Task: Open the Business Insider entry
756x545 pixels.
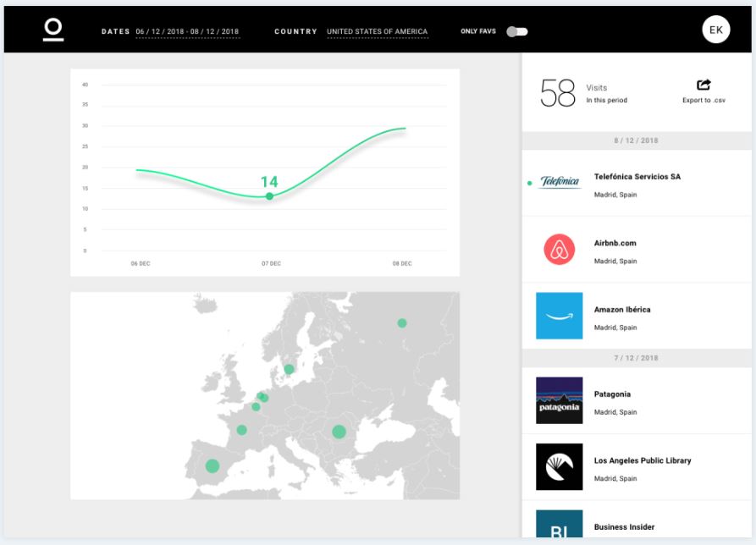Action: 637,520
